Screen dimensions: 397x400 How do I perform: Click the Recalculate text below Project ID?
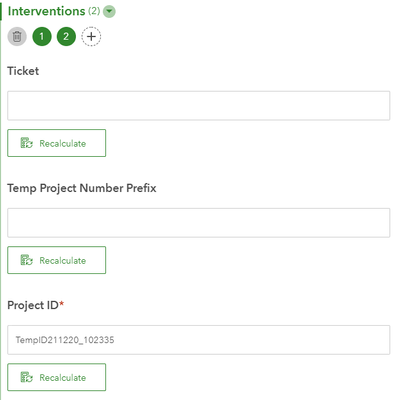(x=63, y=378)
